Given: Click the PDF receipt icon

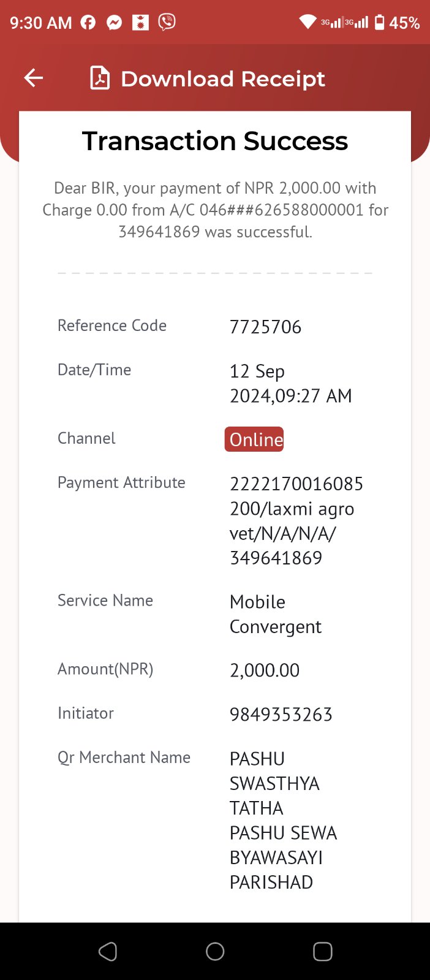Looking at the screenshot, I should point(100,78).
